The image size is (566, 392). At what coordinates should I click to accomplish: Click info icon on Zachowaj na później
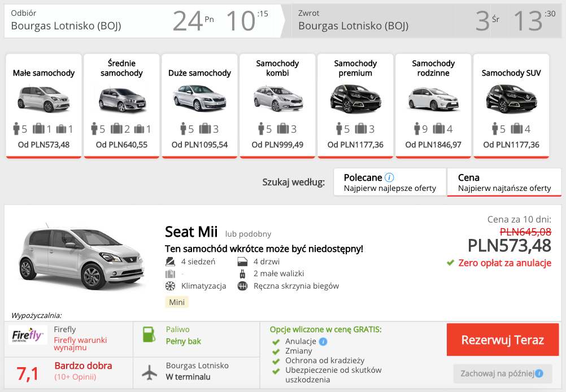(x=539, y=373)
